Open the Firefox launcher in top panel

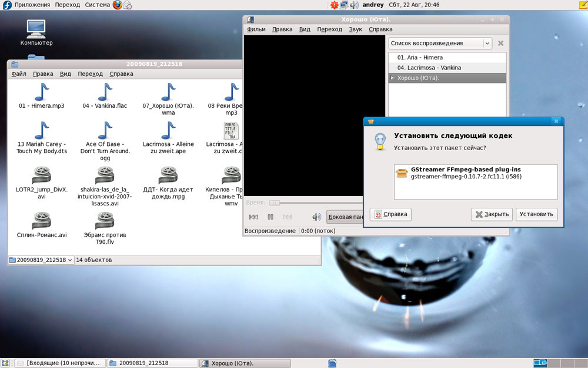pyautogui.click(x=117, y=5)
